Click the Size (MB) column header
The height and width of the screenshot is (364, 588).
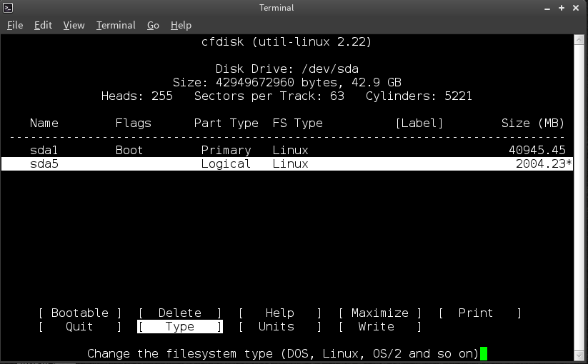pyautogui.click(x=533, y=123)
